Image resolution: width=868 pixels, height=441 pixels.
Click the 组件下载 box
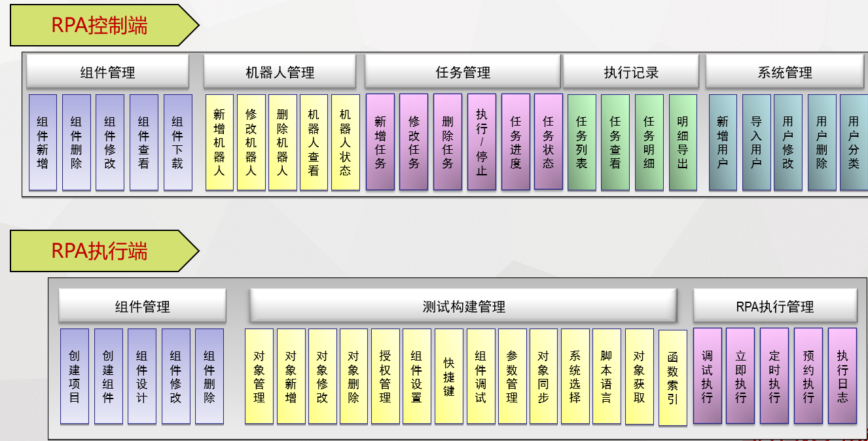pyautogui.click(x=177, y=143)
